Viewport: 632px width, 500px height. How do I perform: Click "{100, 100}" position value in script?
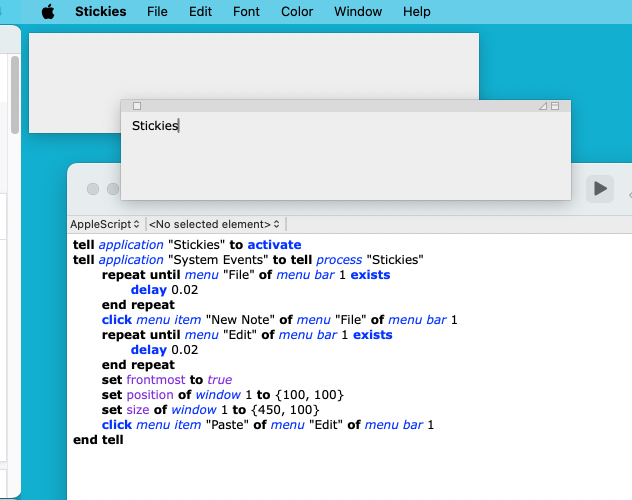[309, 394]
